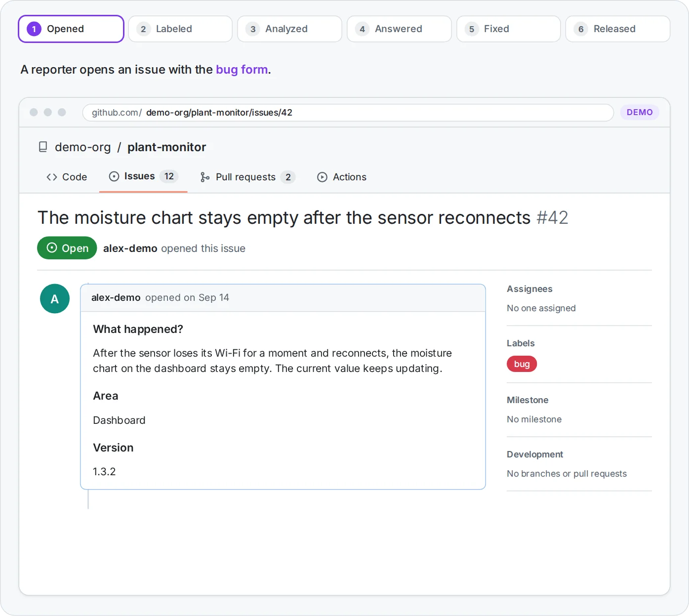Open the demo-org owner link
The image size is (689, 616).
(83, 147)
